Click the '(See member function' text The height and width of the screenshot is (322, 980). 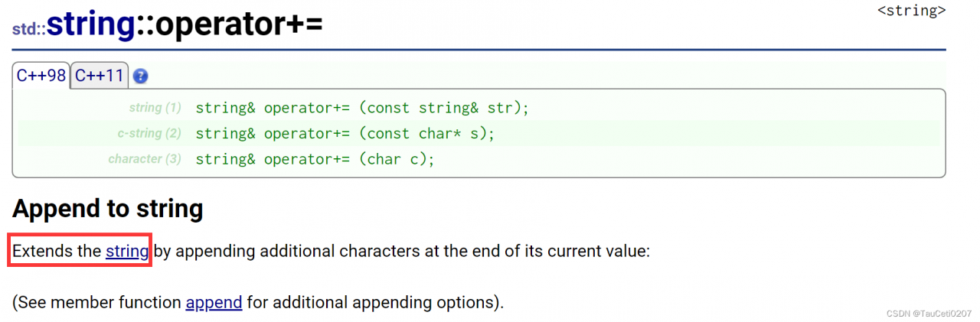coord(97,302)
